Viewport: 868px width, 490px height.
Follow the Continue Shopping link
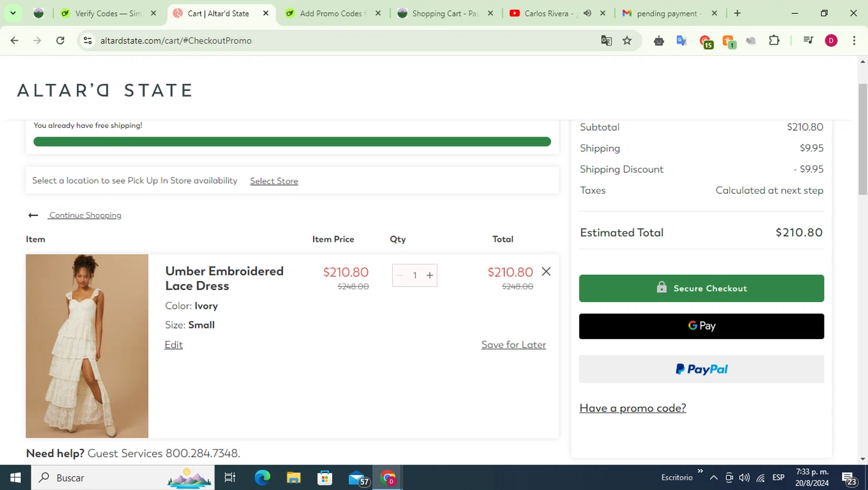(85, 215)
